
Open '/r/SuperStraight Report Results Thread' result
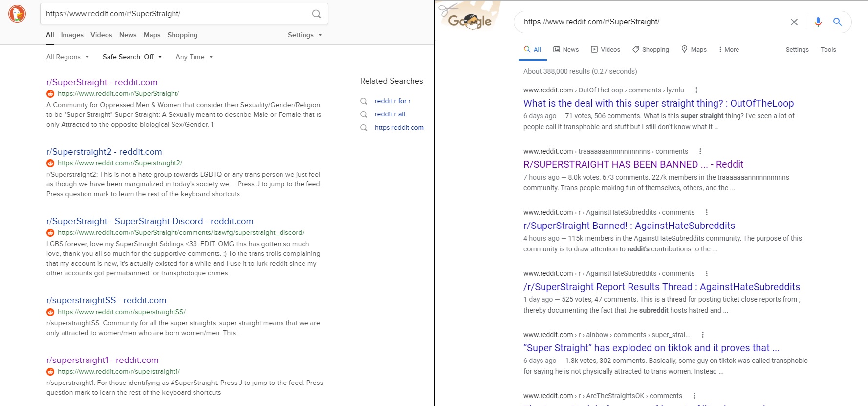(x=662, y=287)
